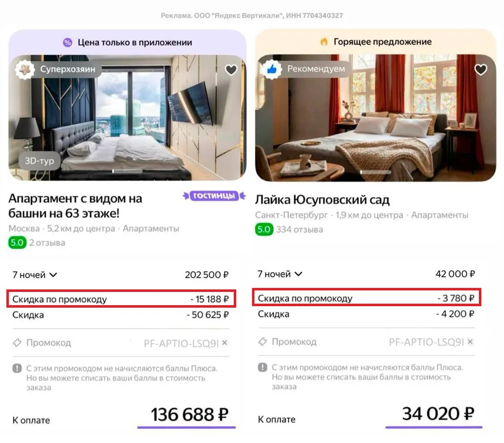Open the Лайка Юсуповский сад listing title
This screenshot has height=443, width=504.
coord(322,200)
